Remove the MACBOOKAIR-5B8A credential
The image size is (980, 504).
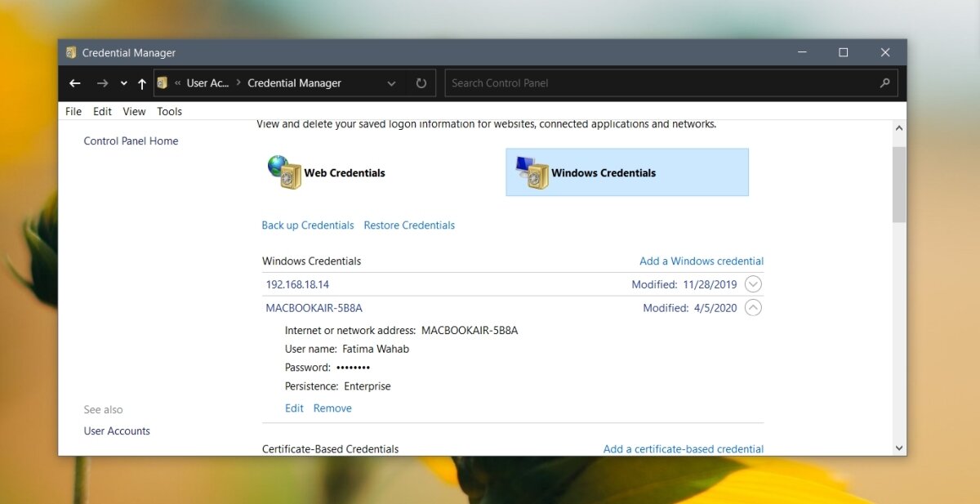[332, 408]
